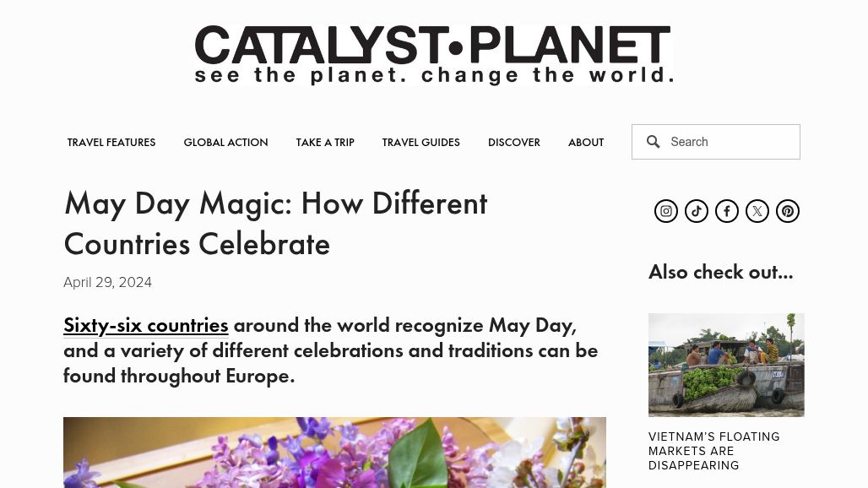The image size is (868, 488).
Task: Click the lilac flowers article image
Action: click(x=334, y=453)
